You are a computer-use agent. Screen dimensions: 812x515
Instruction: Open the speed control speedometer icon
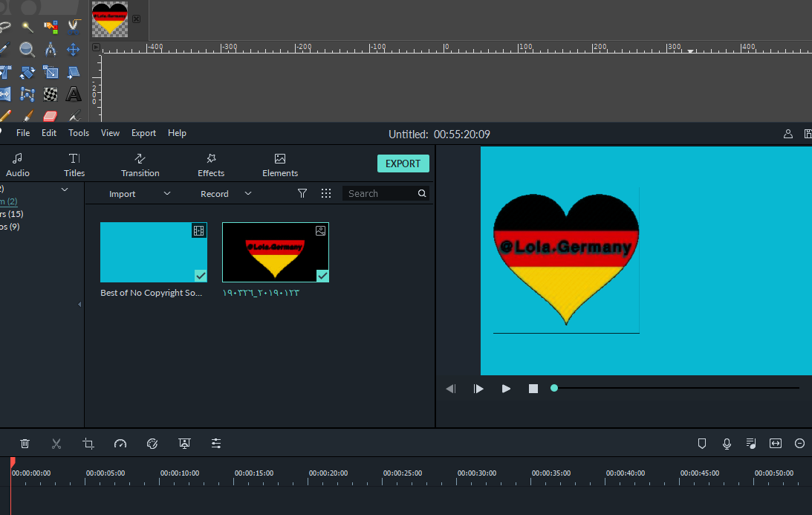pyautogui.click(x=120, y=444)
